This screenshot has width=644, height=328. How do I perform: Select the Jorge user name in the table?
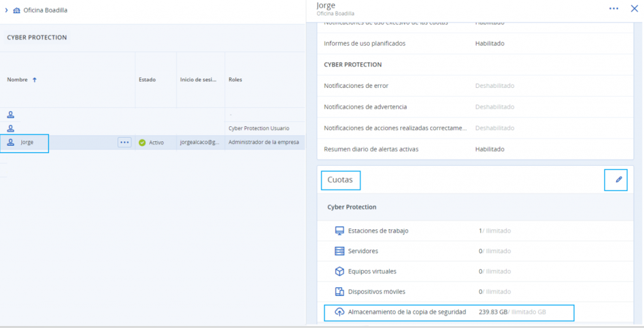click(27, 143)
